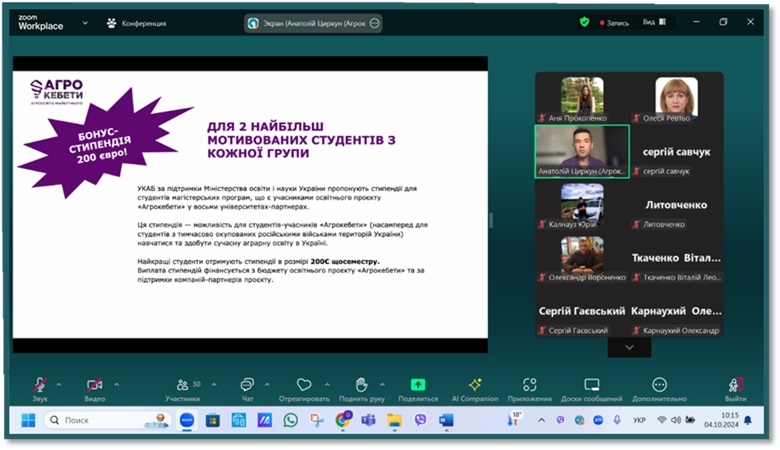The width and height of the screenshot is (780, 450).
Task: Open the Вид view layout menu
Action: (654, 22)
